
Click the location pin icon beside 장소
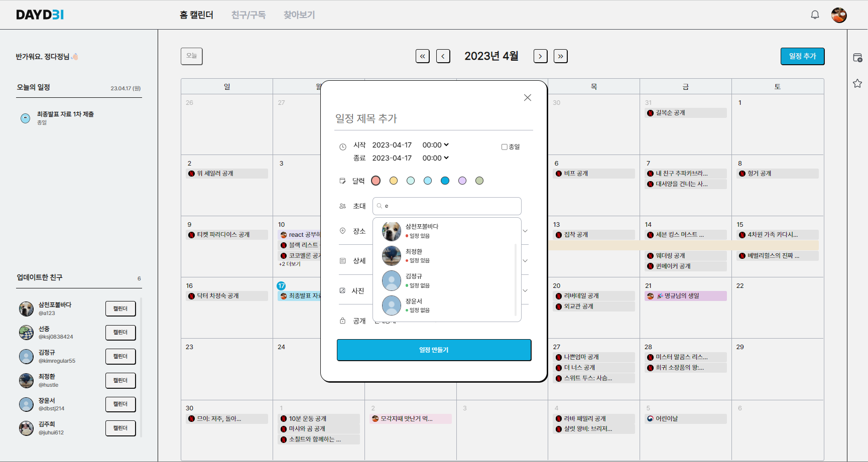pos(343,231)
